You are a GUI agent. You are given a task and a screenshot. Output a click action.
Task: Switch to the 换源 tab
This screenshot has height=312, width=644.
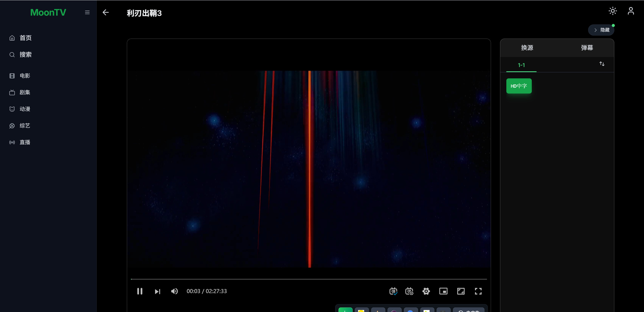(527, 48)
